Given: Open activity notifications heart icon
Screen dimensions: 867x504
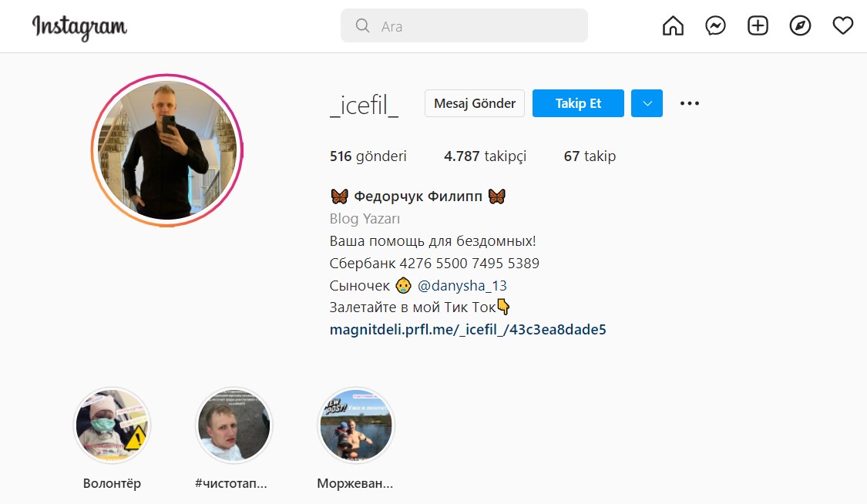Looking at the screenshot, I should 842,25.
